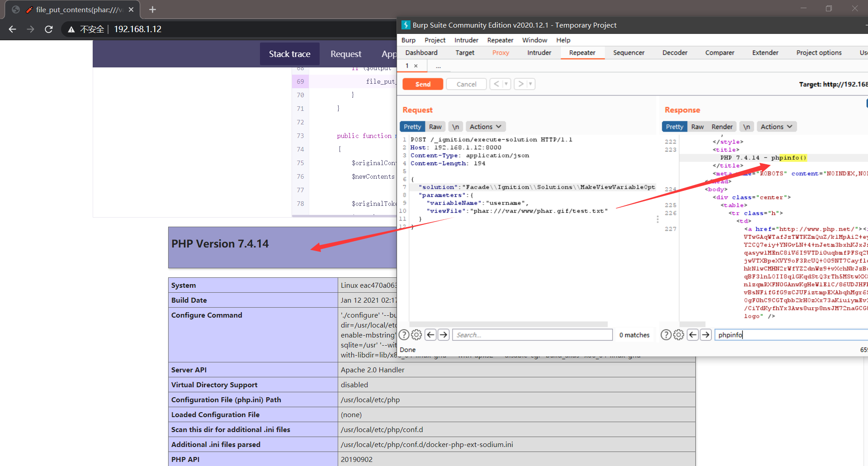Switch to the Dashboard tab
868x466 pixels.
tap(421, 53)
